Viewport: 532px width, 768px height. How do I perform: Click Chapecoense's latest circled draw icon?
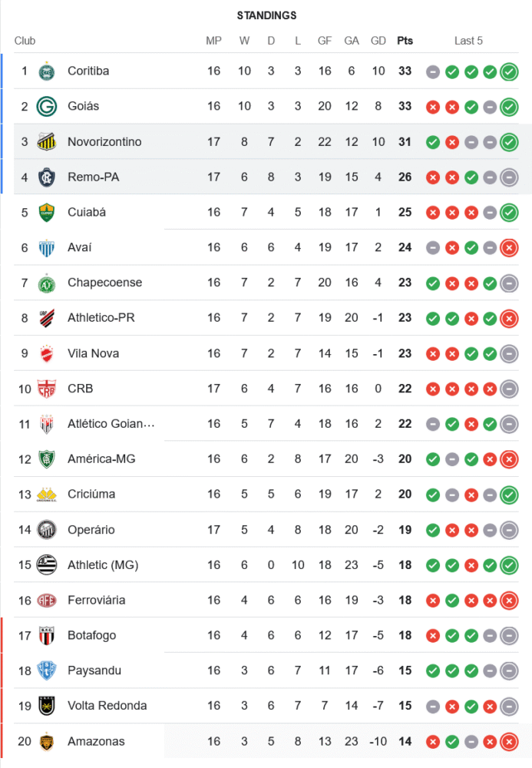point(508,283)
